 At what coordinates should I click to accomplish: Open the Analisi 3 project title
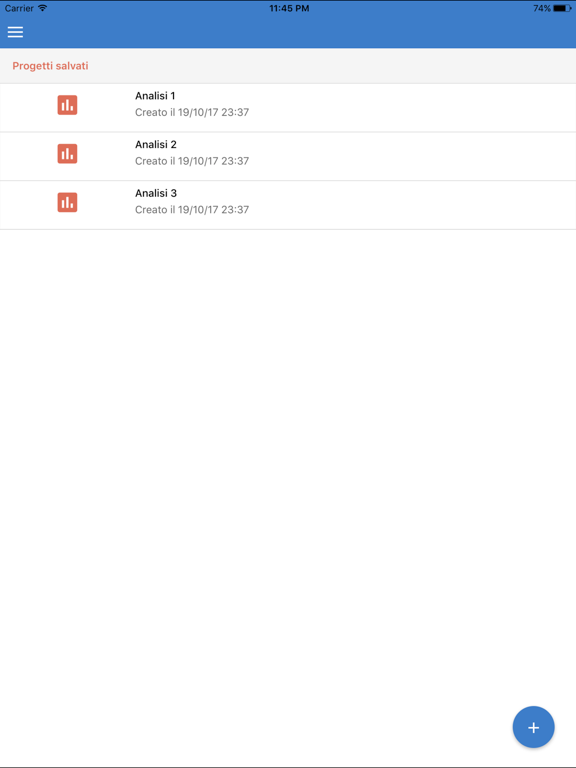tap(156, 193)
